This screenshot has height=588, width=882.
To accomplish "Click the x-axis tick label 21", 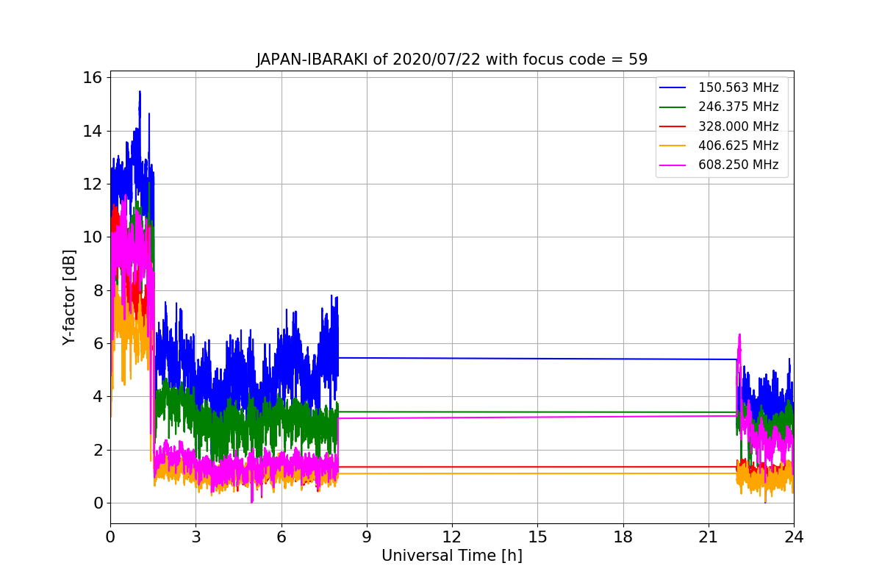I will [709, 537].
